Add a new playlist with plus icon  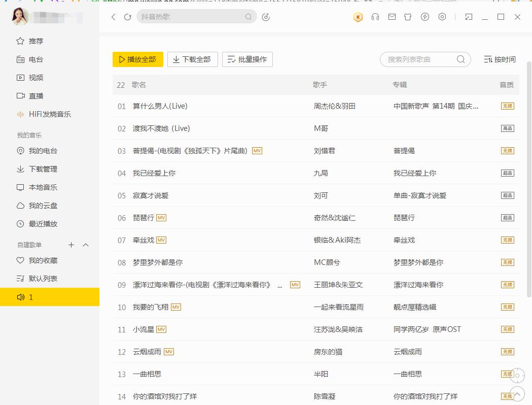[71, 245]
